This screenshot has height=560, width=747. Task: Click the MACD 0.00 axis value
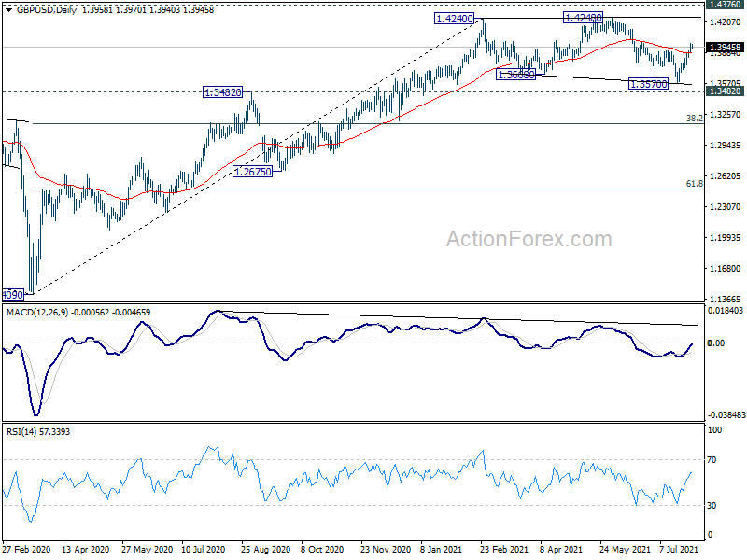click(x=716, y=343)
